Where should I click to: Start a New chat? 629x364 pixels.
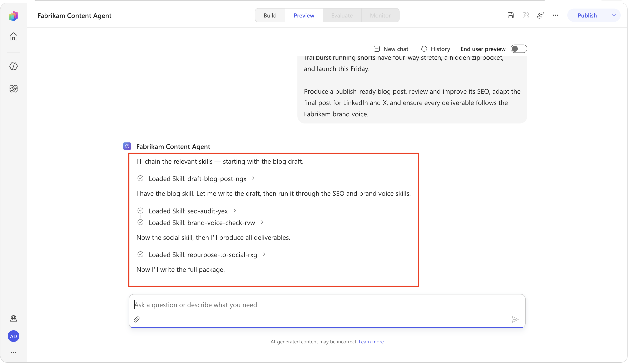click(x=391, y=49)
